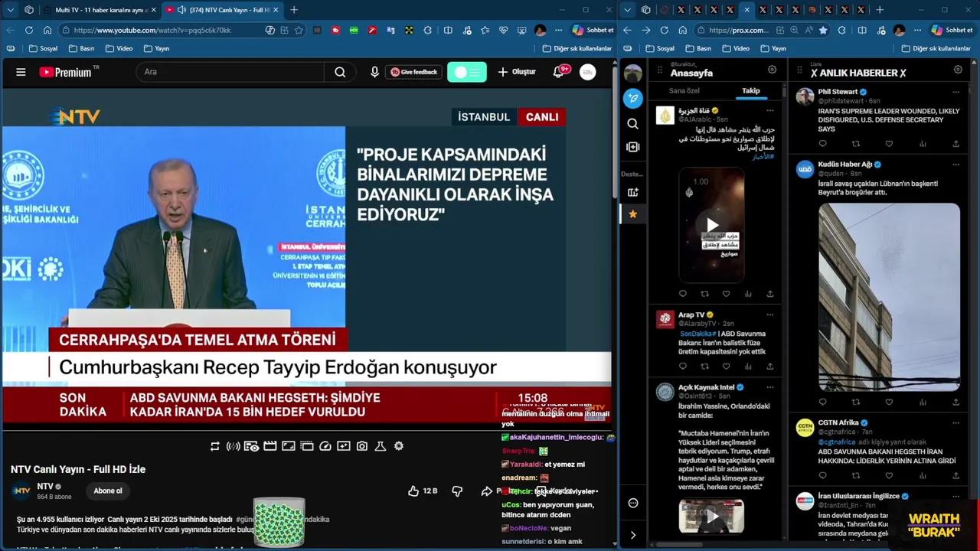Open YouTube notifications bell
The height and width of the screenshot is (551, 980).
559,72
